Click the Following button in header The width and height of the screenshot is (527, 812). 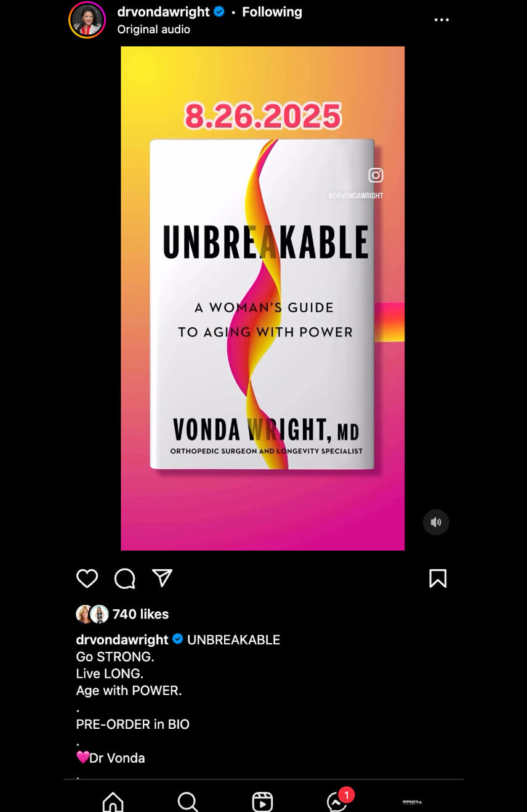coord(272,12)
